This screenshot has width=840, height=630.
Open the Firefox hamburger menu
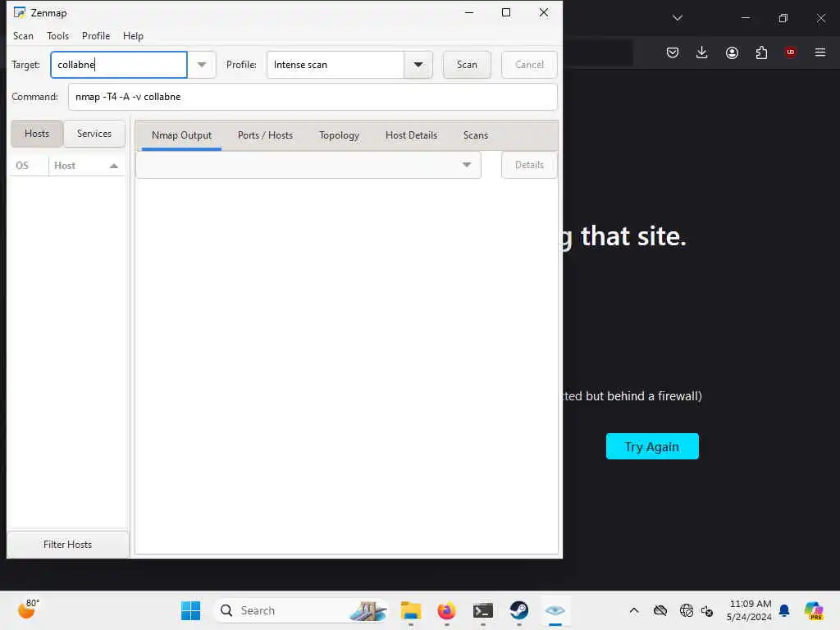pos(820,52)
